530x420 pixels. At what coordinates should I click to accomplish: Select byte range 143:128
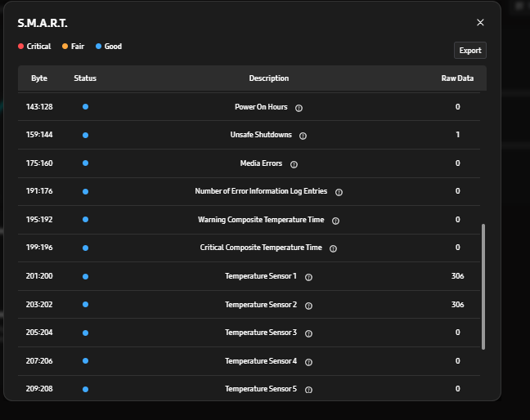(39, 107)
